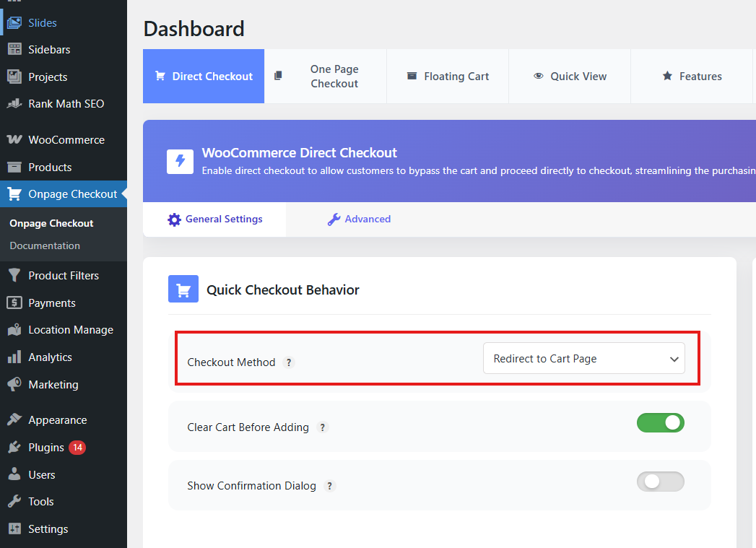756x548 pixels.
Task: Click the wrench icon on Advanced tab
Action: click(x=334, y=219)
